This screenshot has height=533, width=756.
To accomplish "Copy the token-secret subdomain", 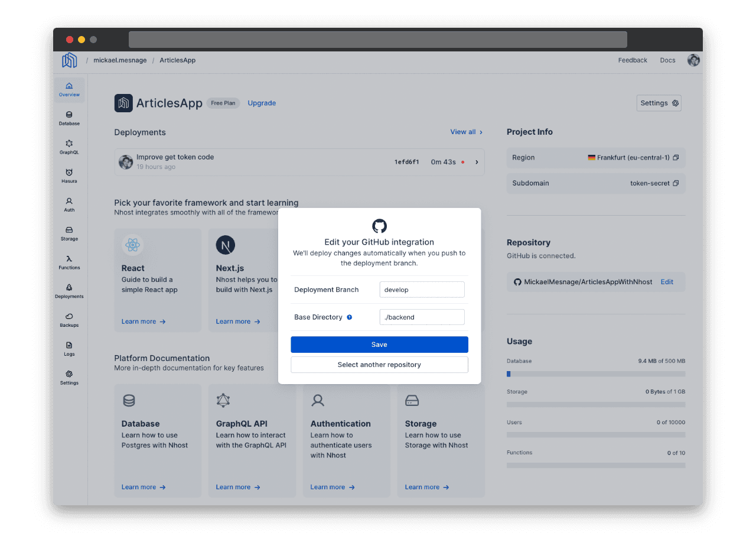I will [676, 183].
